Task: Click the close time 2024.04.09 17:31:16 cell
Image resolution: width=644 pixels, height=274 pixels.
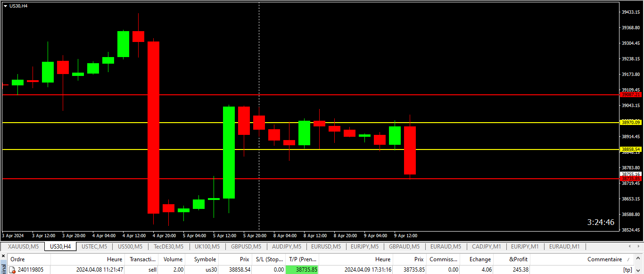Action: 368,270
